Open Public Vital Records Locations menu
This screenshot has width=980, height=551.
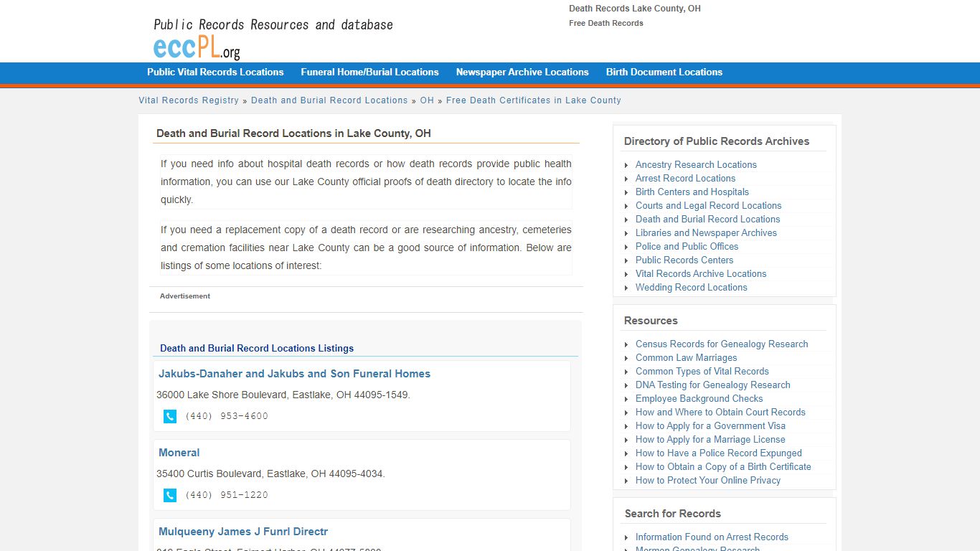[215, 72]
